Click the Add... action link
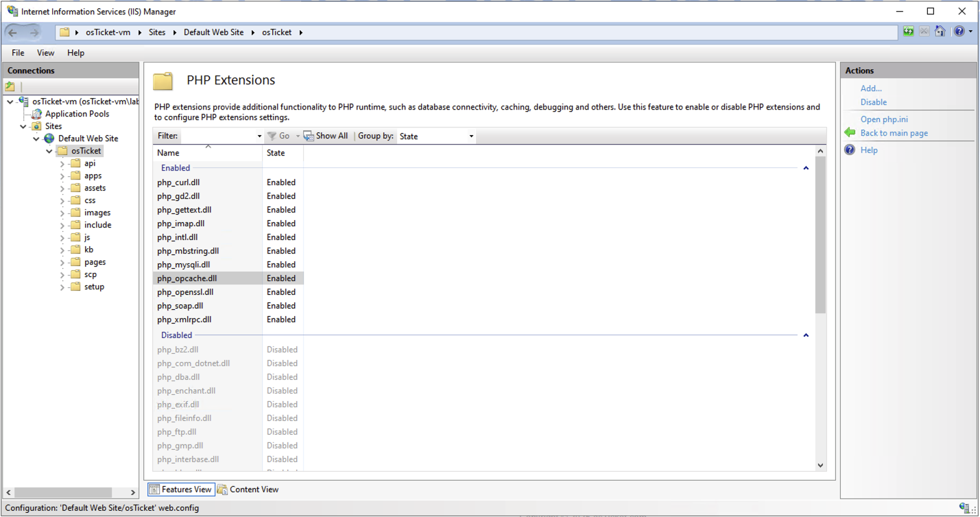This screenshot has width=980, height=517. [871, 88]
